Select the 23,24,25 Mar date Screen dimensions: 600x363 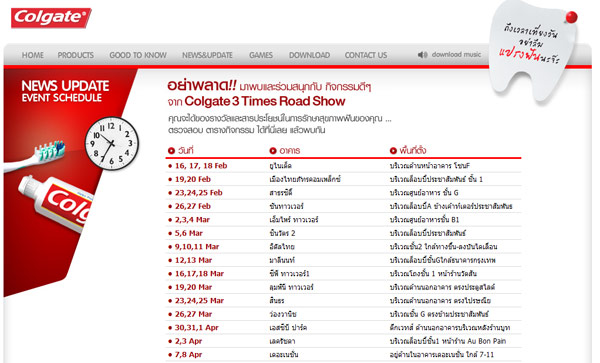pos(199,301)
